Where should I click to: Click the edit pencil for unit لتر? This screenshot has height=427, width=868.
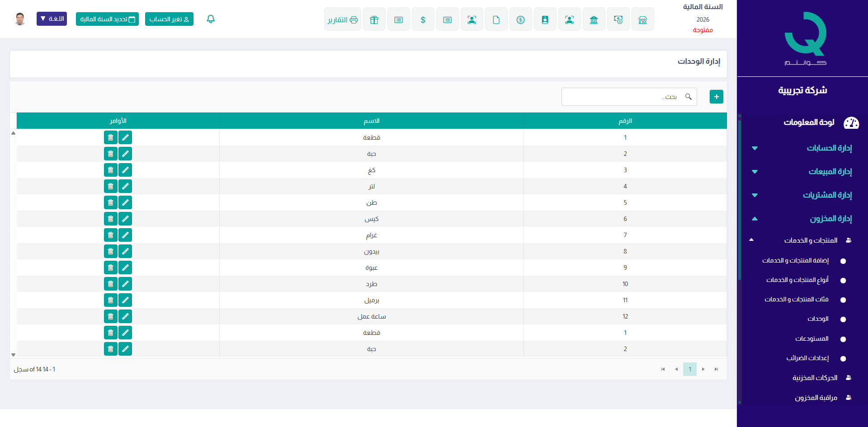click(x=125, y=186)
